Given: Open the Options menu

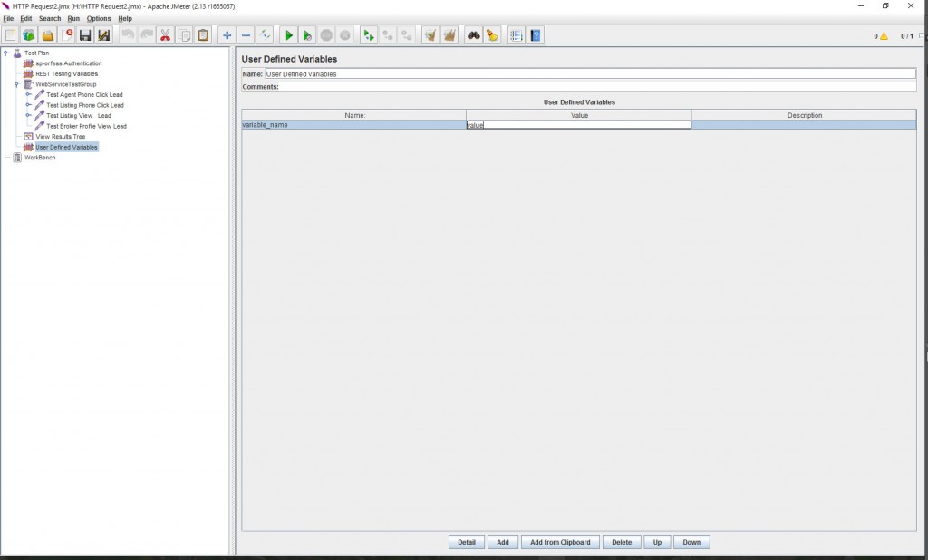Looking at the screenshot, I should pyautogui.click(x=98, y=18).
